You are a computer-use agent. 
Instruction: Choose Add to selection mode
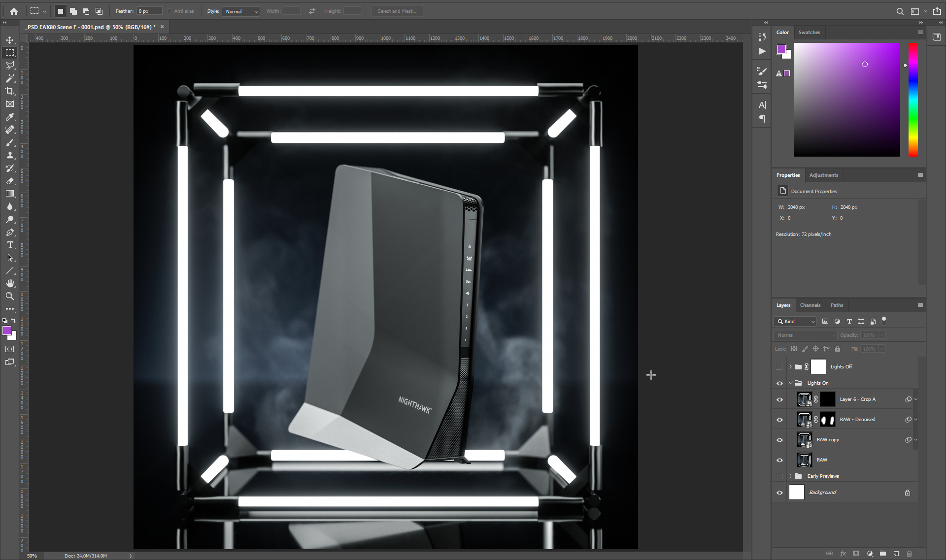coord(73,11)
